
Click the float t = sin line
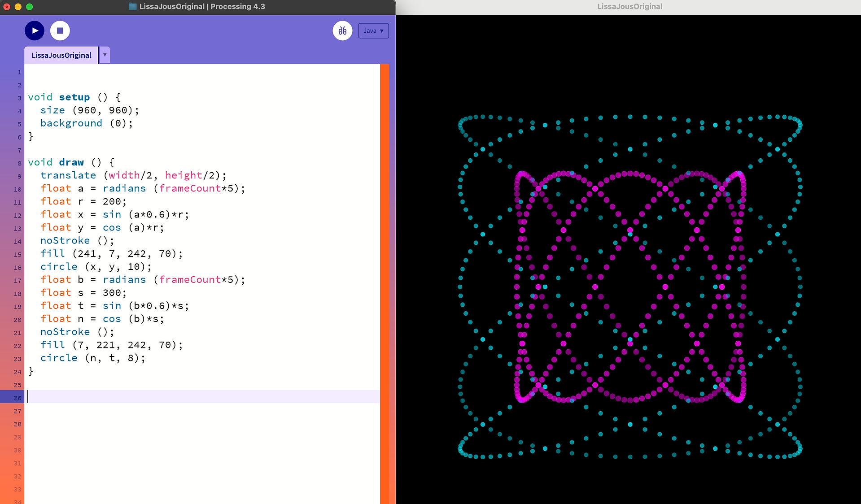point(115,306)
